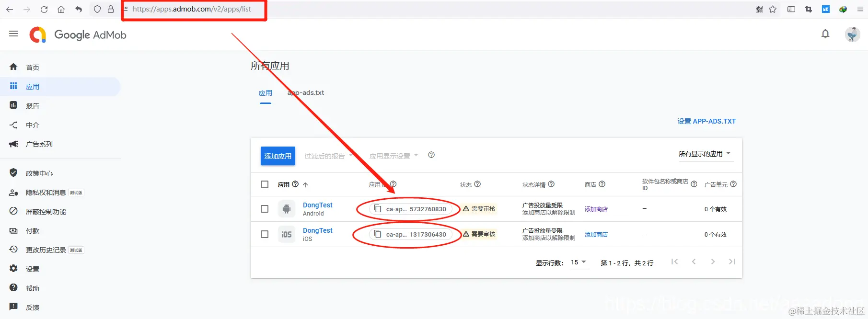Go to first page of results
This screenshot has width=868, height=319.
coord(674,262)
